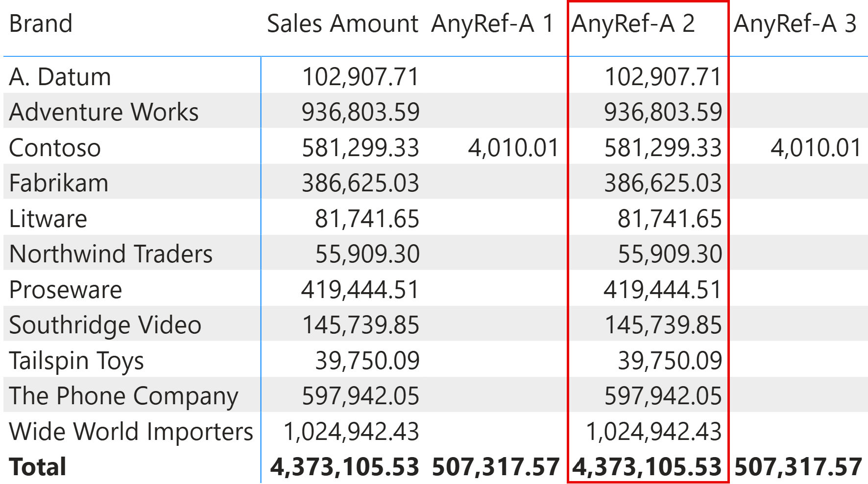Select the AnyRef-A 3 column header

pyautogui.click(x=795, y=23)
